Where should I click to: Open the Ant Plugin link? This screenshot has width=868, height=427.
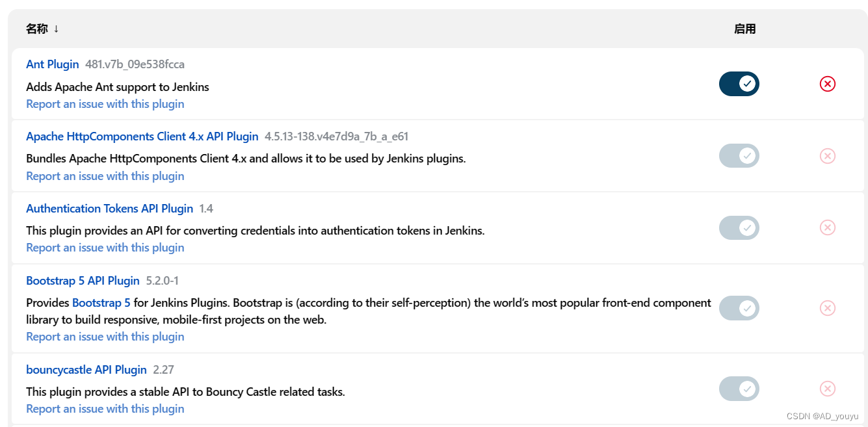click(x=53, y=64)
